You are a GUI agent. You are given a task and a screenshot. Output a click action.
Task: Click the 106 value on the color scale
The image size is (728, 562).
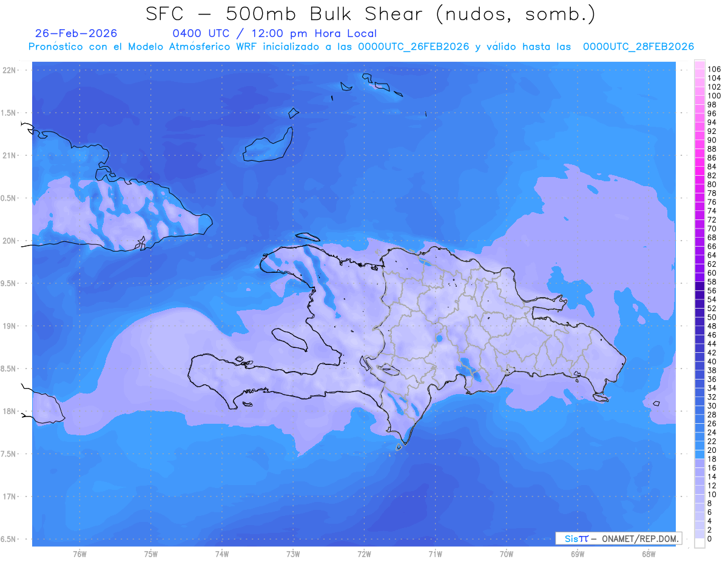click(x=714, y=69)
